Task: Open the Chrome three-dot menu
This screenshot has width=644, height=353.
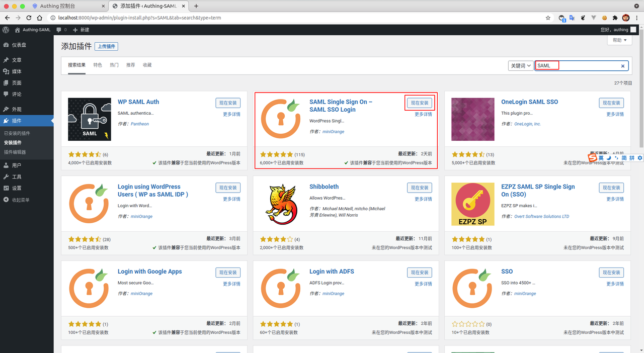Action: (x=636, y=18)
